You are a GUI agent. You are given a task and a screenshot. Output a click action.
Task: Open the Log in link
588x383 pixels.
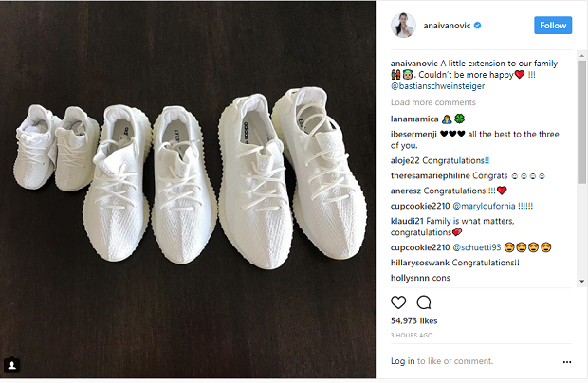tap(402, 361)
